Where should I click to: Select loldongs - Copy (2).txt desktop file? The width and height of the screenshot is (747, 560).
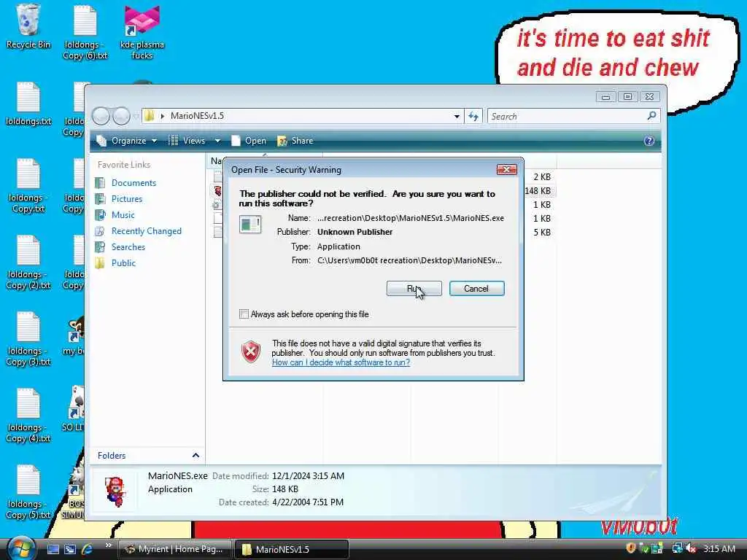tap(28, 262)
